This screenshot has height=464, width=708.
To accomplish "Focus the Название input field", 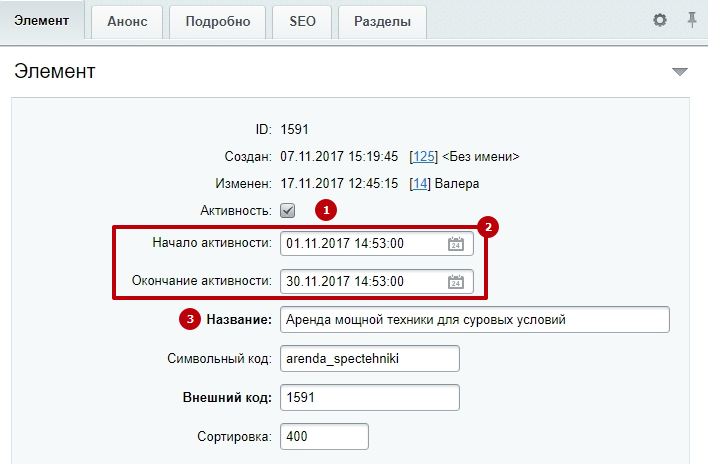I will pyautogui.click(x=475, y=320).
